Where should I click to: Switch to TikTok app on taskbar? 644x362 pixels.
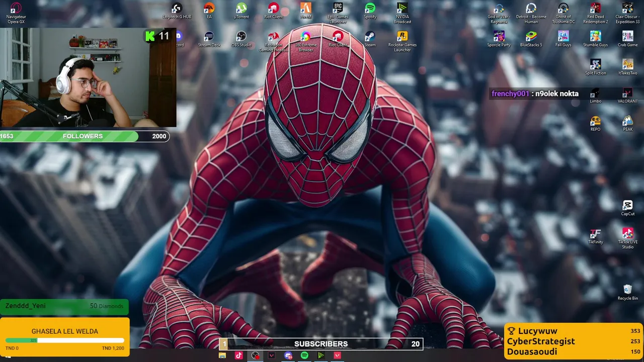238,355
